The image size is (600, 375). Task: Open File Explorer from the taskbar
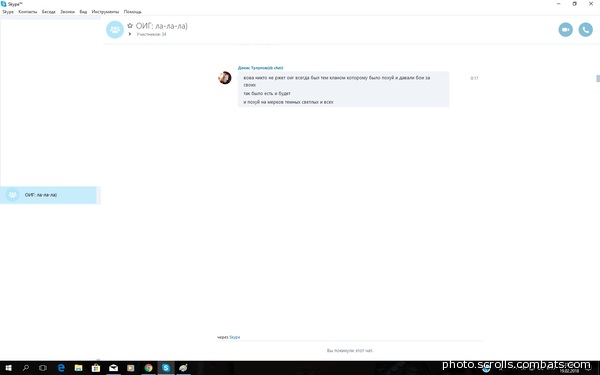point(78,368)
